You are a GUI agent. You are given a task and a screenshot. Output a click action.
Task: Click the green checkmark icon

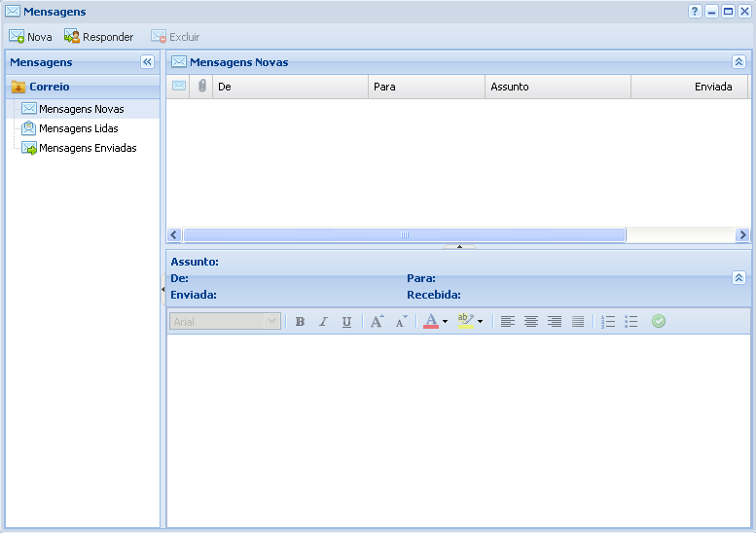tap(659, 321)
